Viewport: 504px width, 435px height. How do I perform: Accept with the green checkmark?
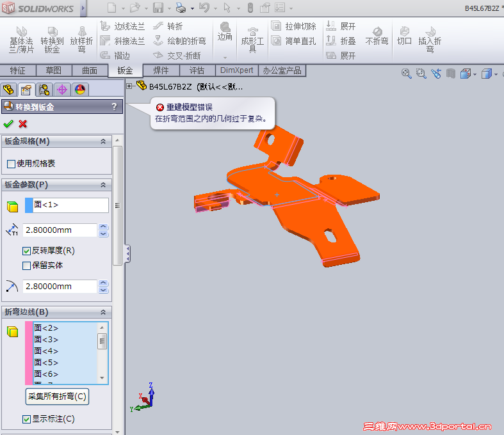[8, 123]
